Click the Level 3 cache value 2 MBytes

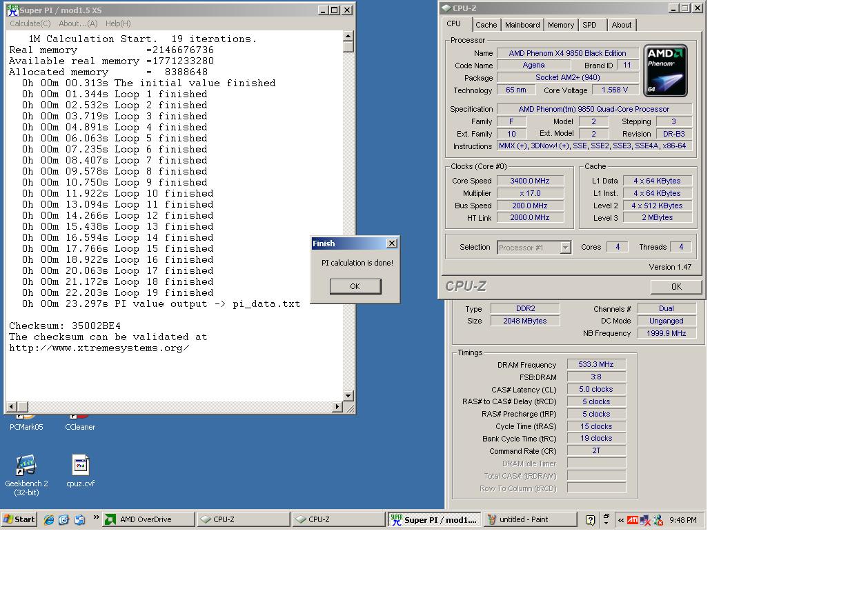[657, 217]
